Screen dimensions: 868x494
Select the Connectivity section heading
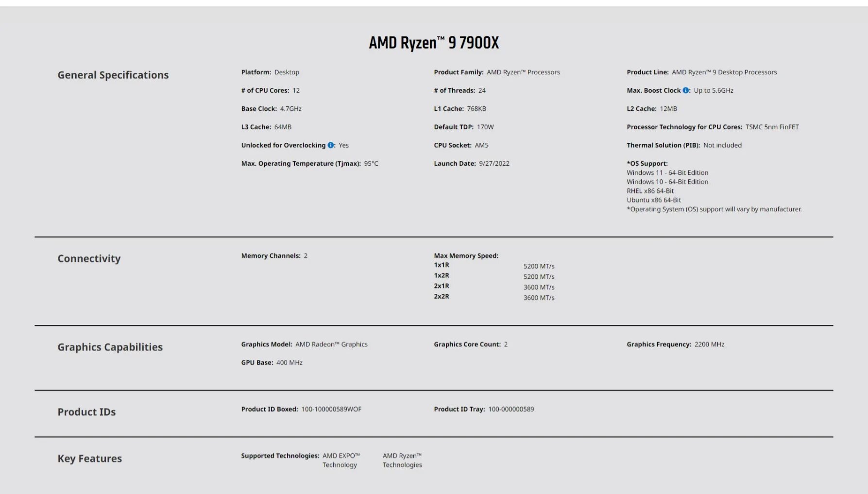pyautogui.click(x=89, y=258)
